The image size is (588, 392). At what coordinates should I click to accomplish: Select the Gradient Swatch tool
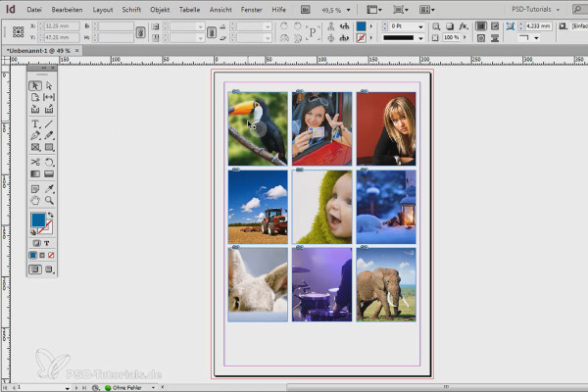pos(35,174)
